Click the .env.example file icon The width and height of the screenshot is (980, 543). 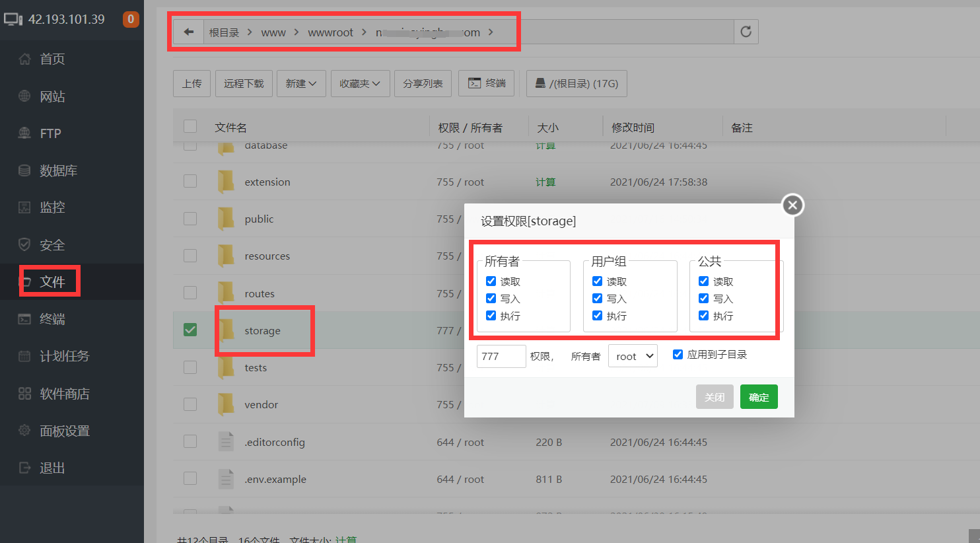tap(226, 479)
